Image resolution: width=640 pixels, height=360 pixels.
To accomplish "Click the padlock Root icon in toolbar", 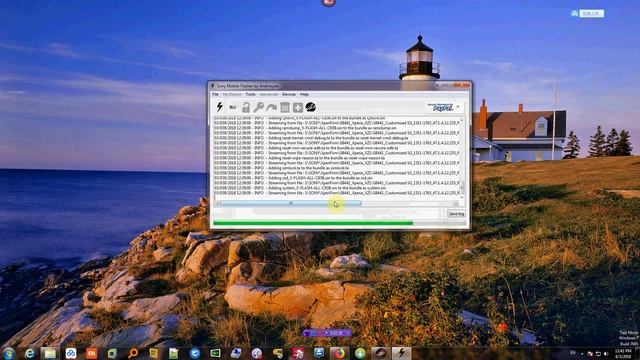I will coord(246,107).
